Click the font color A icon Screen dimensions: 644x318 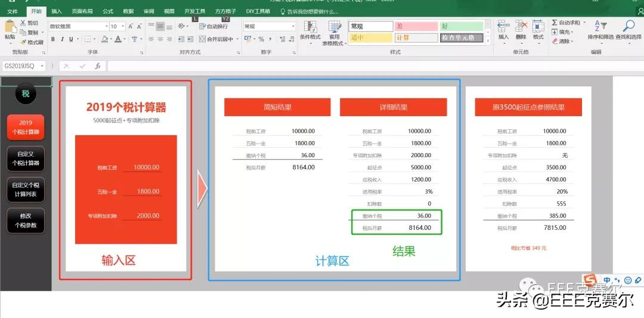118,39
